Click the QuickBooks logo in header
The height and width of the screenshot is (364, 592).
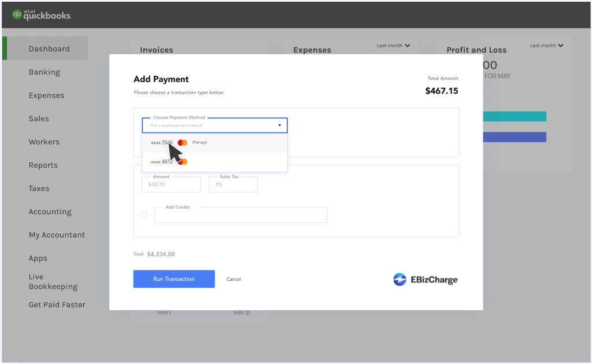[x=42, y=14]
